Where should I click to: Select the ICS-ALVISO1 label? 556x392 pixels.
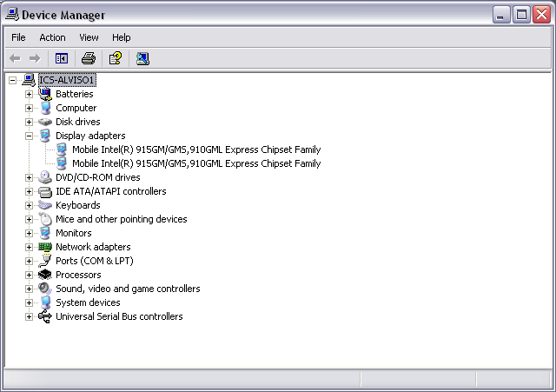click(x=67, y=80)
